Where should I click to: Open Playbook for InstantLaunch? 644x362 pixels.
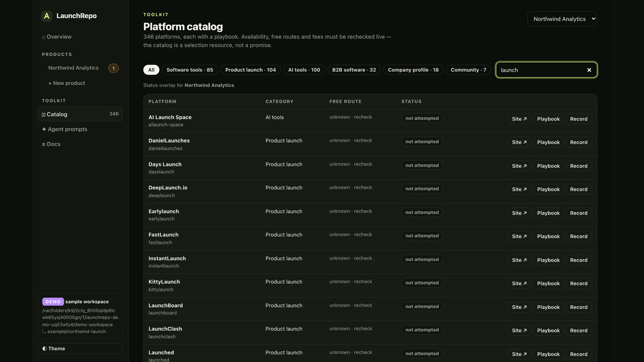[548, 260]
